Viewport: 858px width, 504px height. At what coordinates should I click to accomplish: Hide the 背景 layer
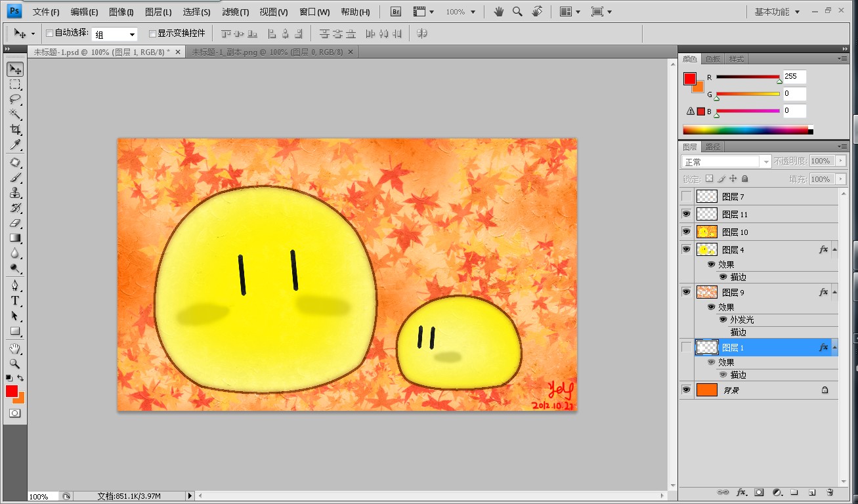(687, 390)
